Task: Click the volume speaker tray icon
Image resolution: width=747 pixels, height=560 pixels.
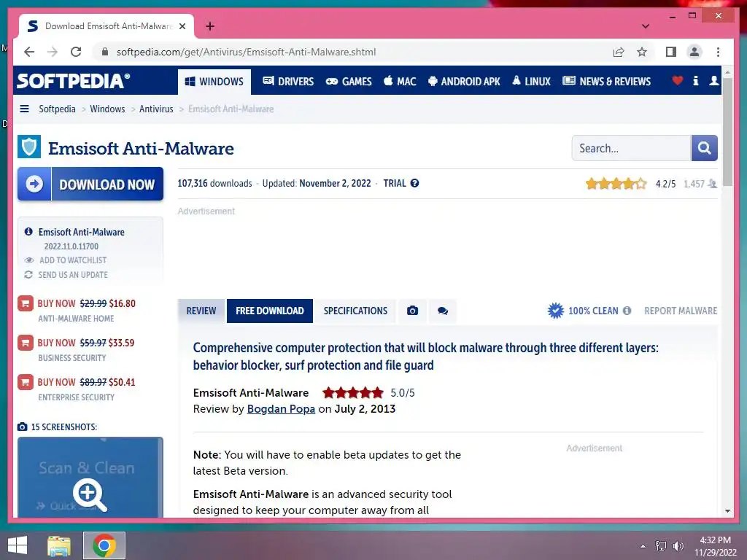Action: pos(678,546)
